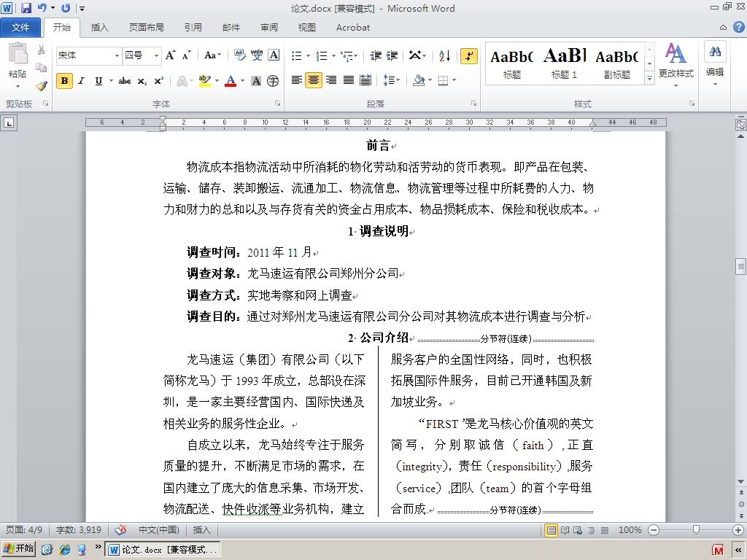The height and width of the screenshot is (560, 747).
Task: Decrease paragraph indent
Action: [x=376, y=55]
